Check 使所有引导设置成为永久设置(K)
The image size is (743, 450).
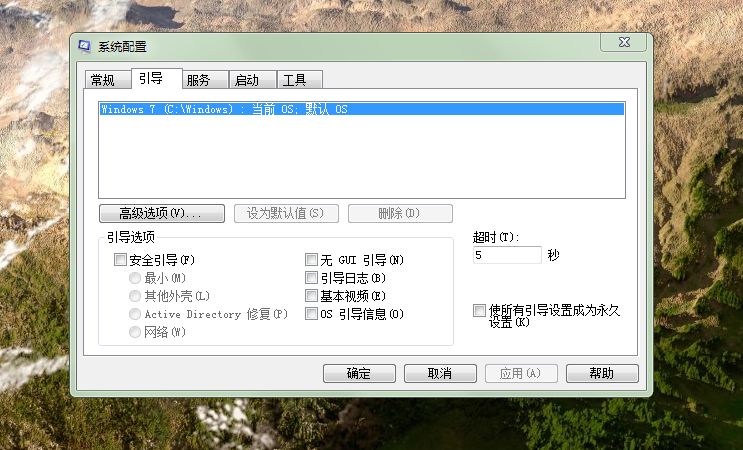point(479,311)
